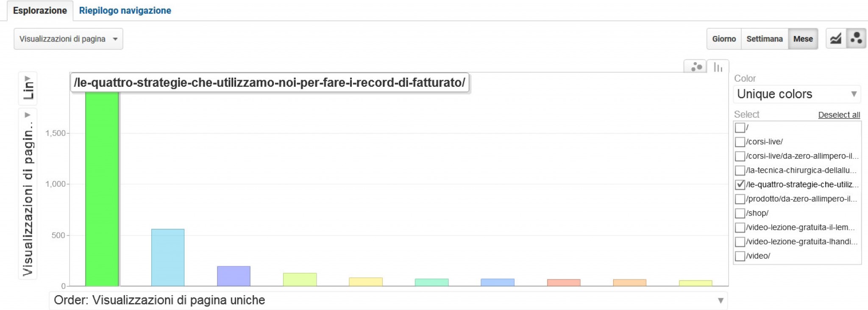Choose the Giorno time granularity button
Screen dimensions: 868x310
pos(724,39)
